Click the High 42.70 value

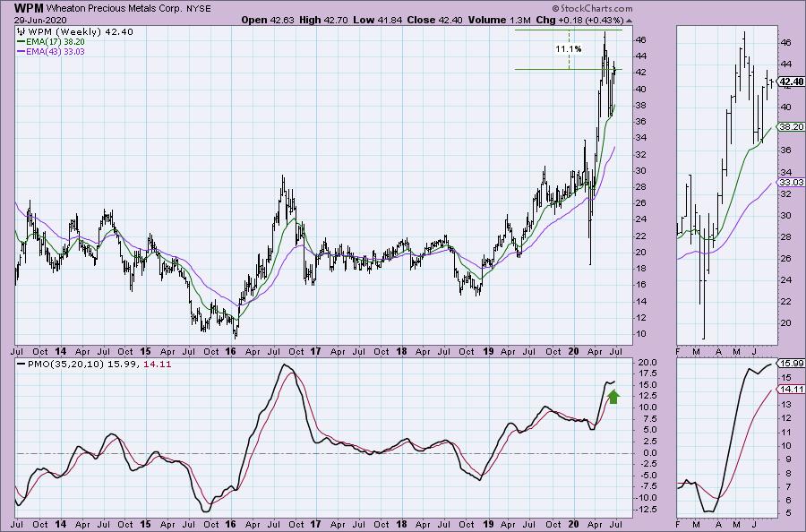point(323,20)
